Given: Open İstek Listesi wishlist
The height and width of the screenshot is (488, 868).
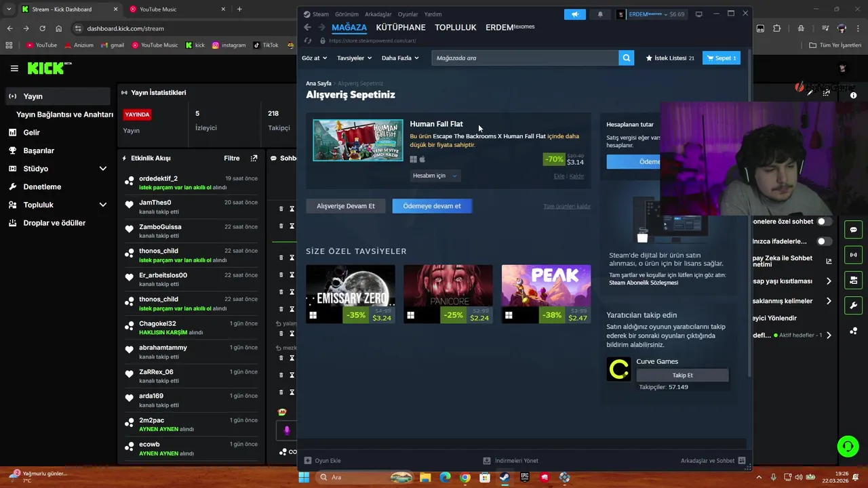Looking at the screenshot, I should tap(670, 58).
